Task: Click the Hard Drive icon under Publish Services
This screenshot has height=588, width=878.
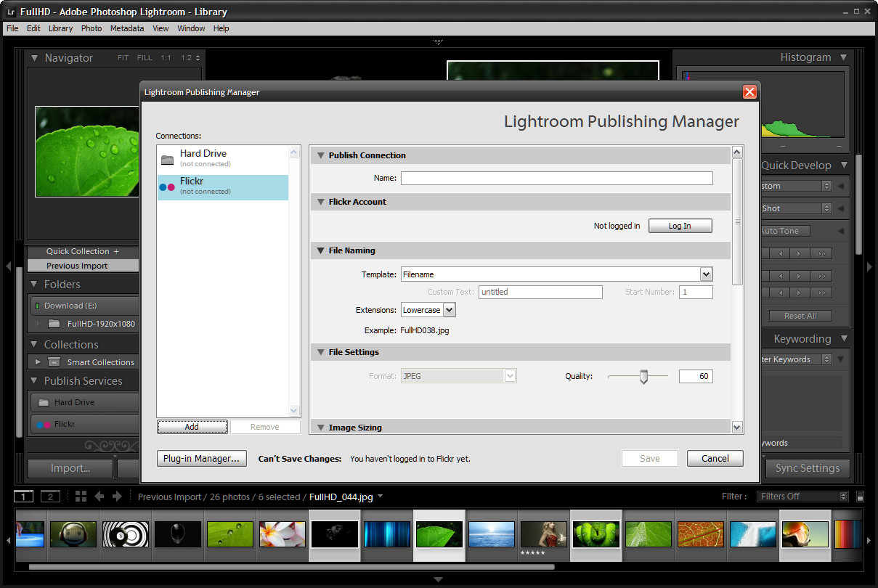Action: click(44, 402)
